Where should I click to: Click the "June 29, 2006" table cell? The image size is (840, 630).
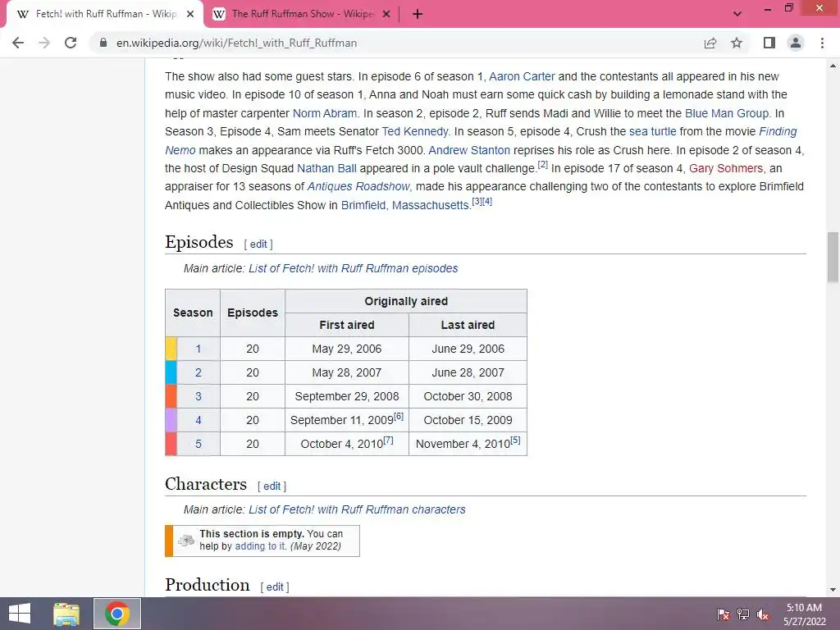468,349
